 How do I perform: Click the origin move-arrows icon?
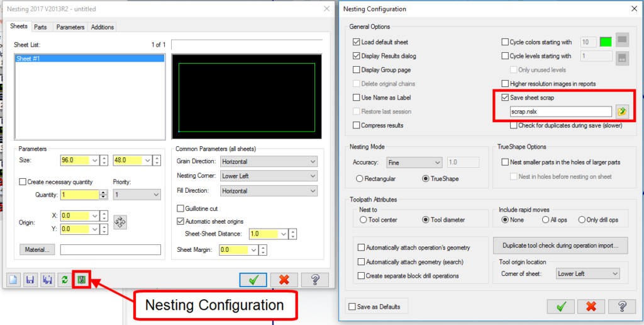click(x=120, y=222)
